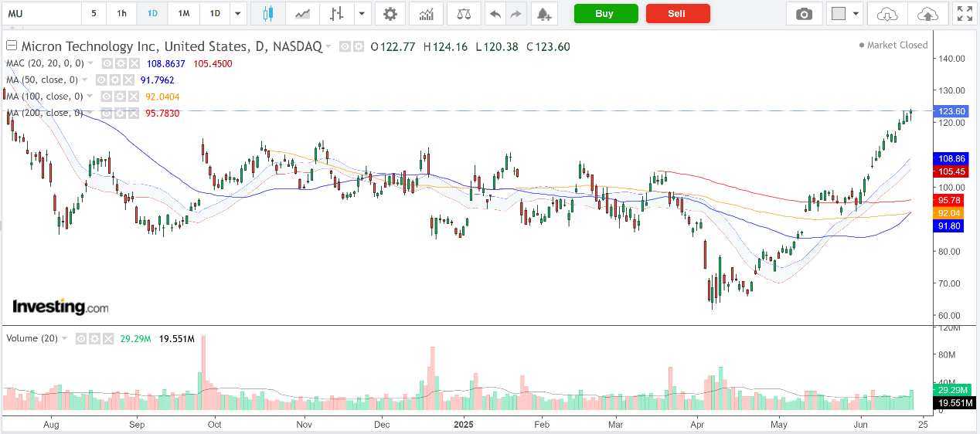This screenshot has width=980, height=434.
Task: Open the chart style dropdown arrow beside bars
Action: [360, 14]
